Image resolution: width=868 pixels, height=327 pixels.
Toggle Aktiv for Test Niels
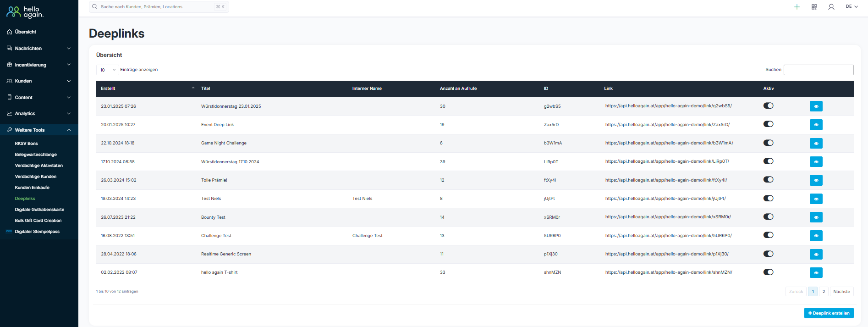[769, 198]
